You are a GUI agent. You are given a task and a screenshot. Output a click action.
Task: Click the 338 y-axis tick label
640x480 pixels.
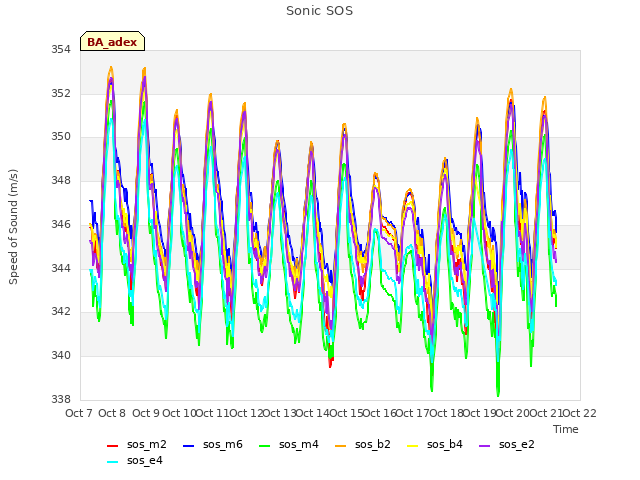(x=60, y=399)
